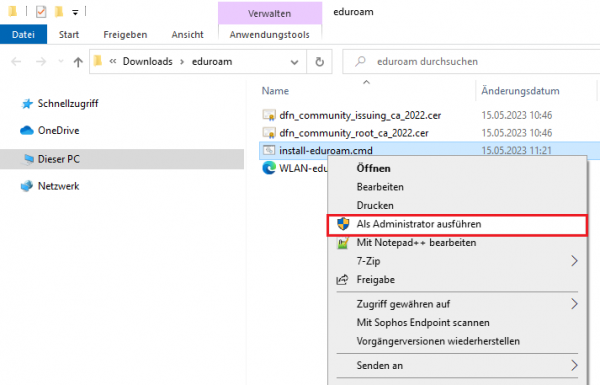Click the up-arrow parent folder icon
The image size is (600, 385).
coord(78,62)
